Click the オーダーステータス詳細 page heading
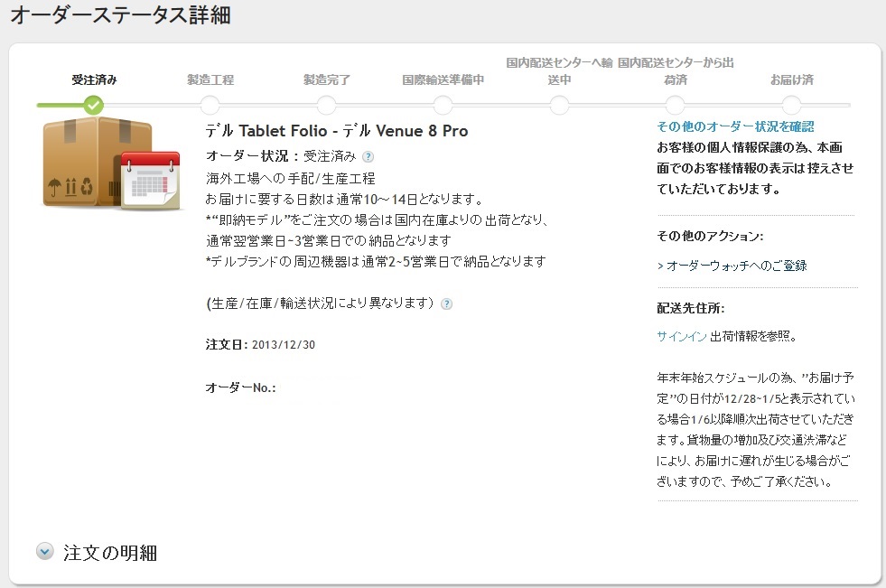 point(120,15)
